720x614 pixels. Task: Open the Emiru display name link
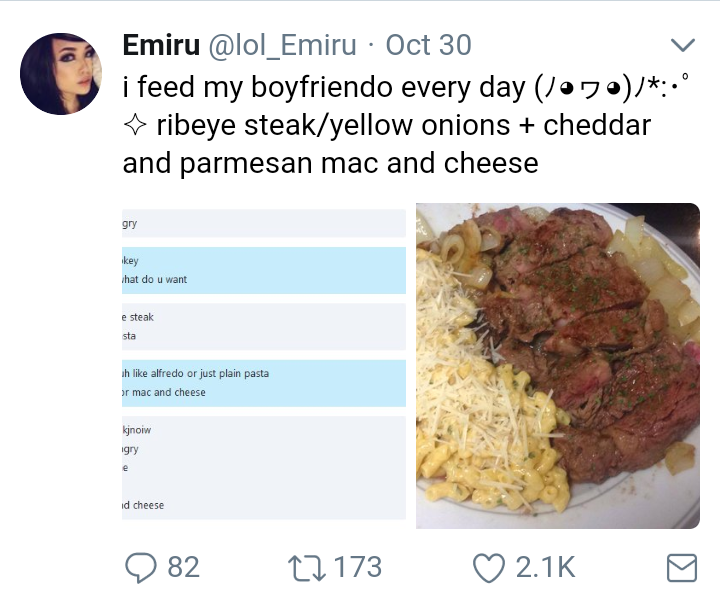pos(160,45)
